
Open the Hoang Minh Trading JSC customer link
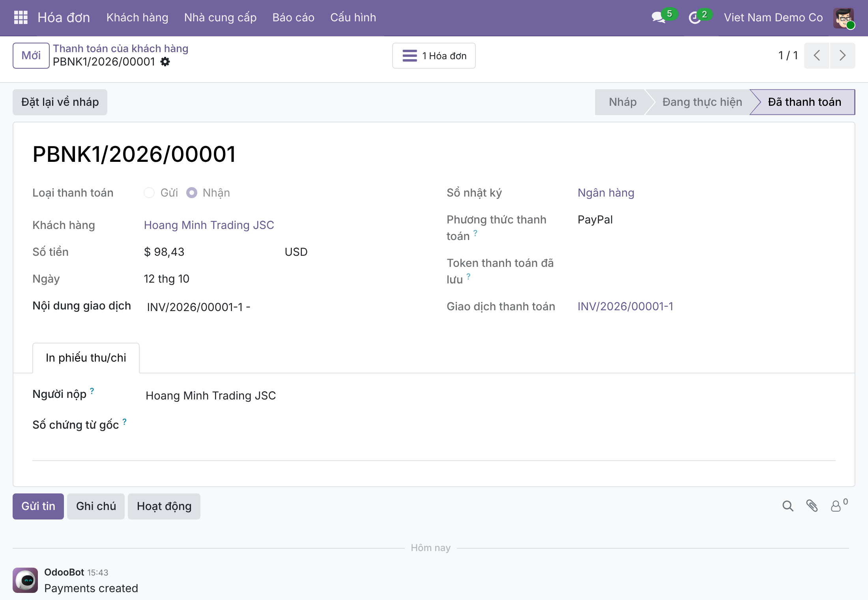coord(209,225)
